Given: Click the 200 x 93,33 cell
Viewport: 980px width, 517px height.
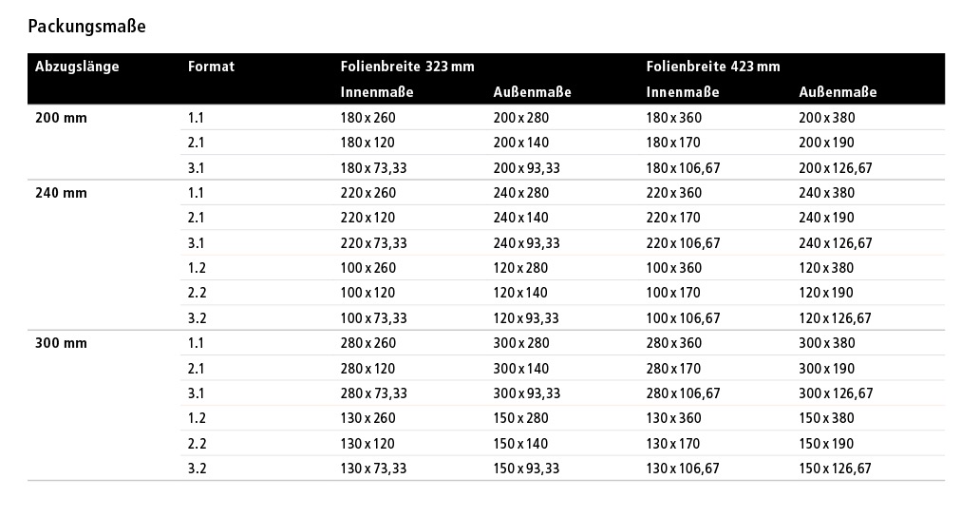Looking at the screenshot, I should [x=527, y=168].
